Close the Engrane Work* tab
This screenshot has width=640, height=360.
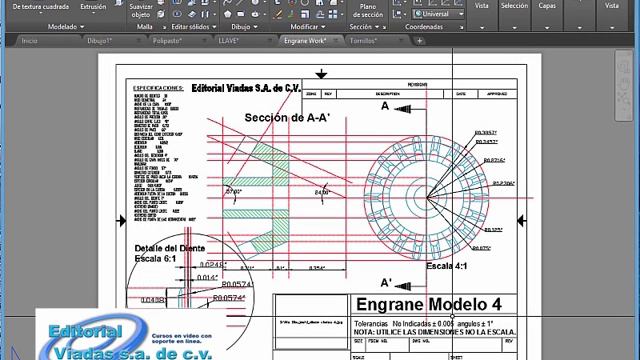336,41
